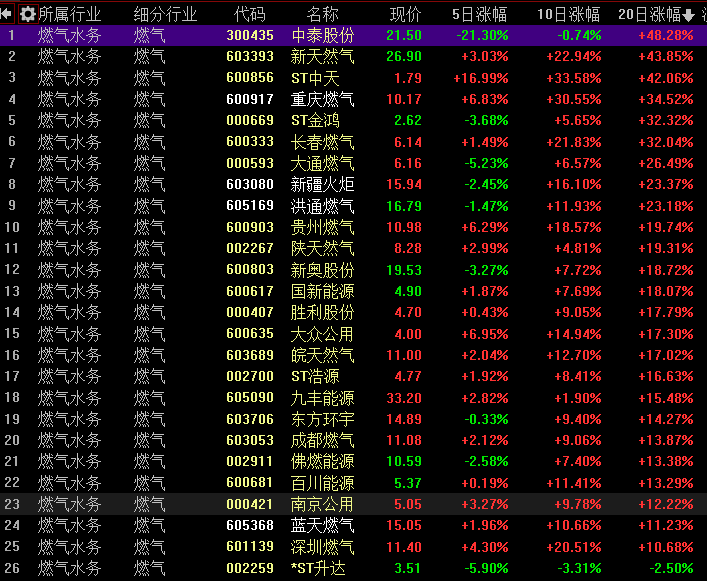707x581 pixels.
Task: Click 10-day change +33.58%
Action: coord(574,78)
